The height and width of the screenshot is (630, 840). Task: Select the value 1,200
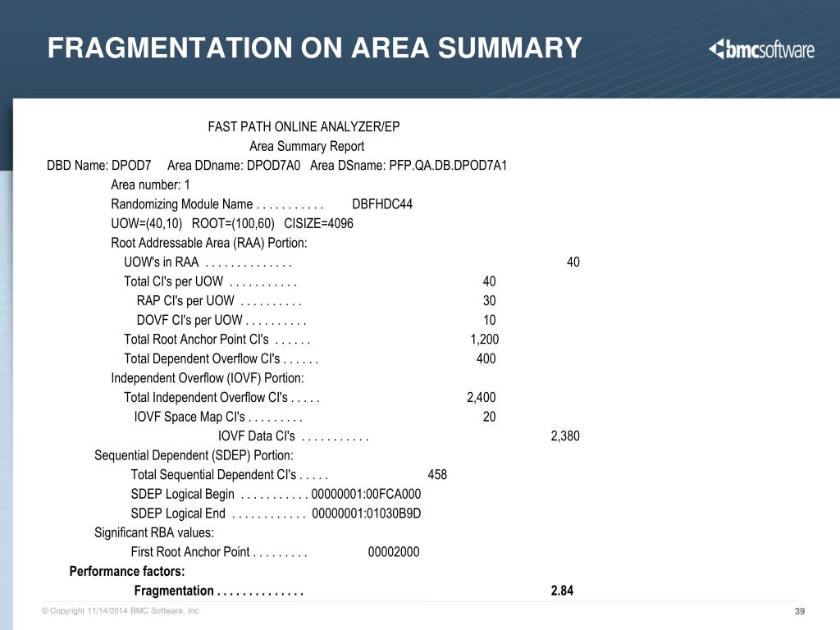(x=484, y=339)
